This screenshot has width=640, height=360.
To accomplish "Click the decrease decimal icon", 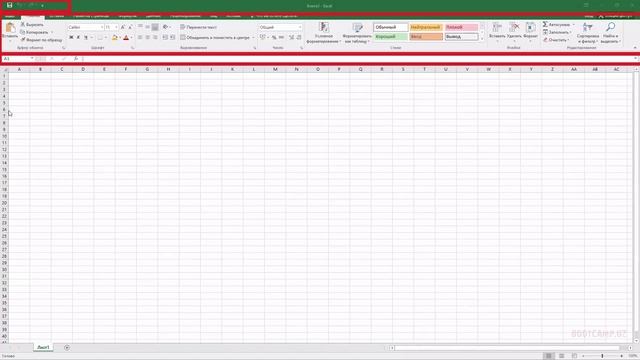I will 299,37.
